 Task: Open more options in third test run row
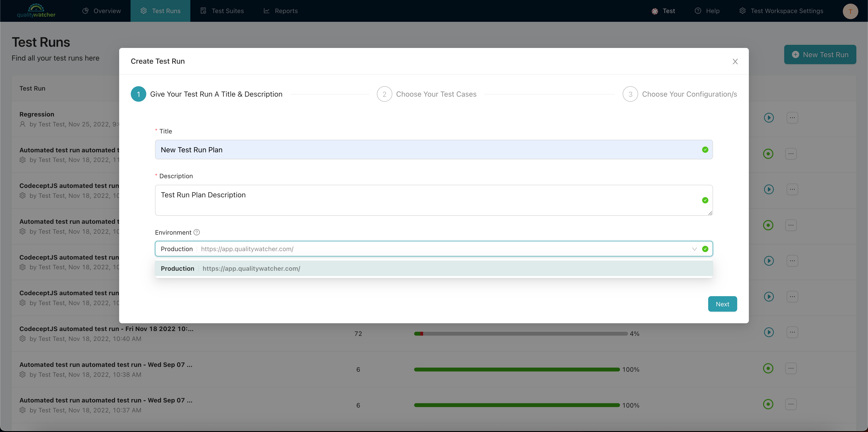tap(792, 189)
